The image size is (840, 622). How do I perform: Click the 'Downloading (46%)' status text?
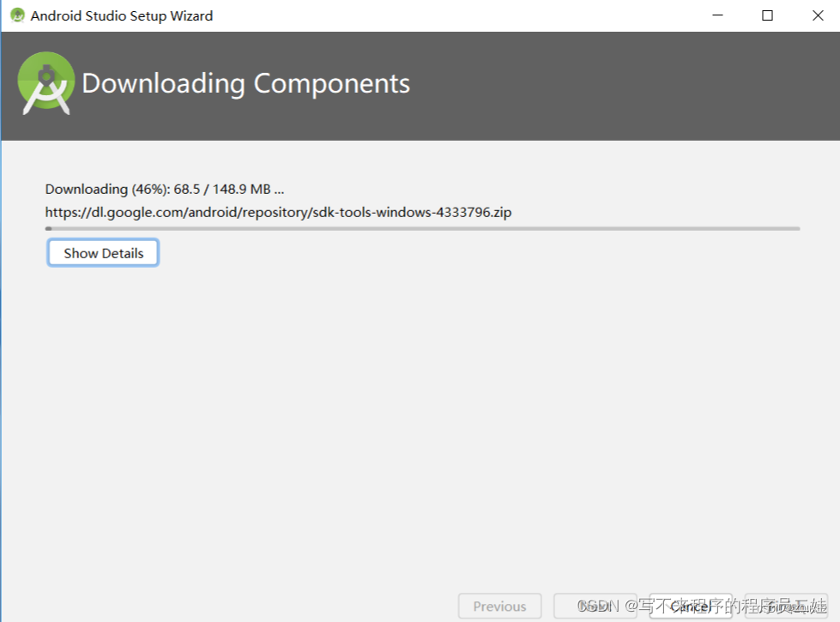click(165, 189)
